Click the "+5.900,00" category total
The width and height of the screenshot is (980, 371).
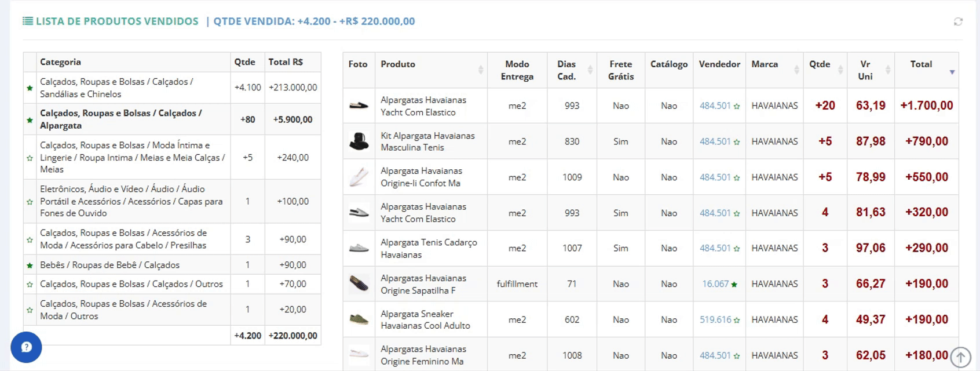292,119
